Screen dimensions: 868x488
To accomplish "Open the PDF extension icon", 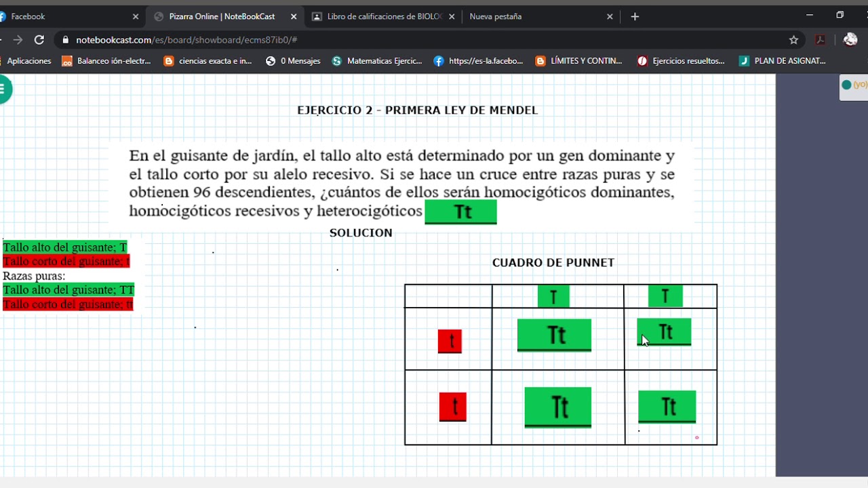I will [x=821, y=40].
